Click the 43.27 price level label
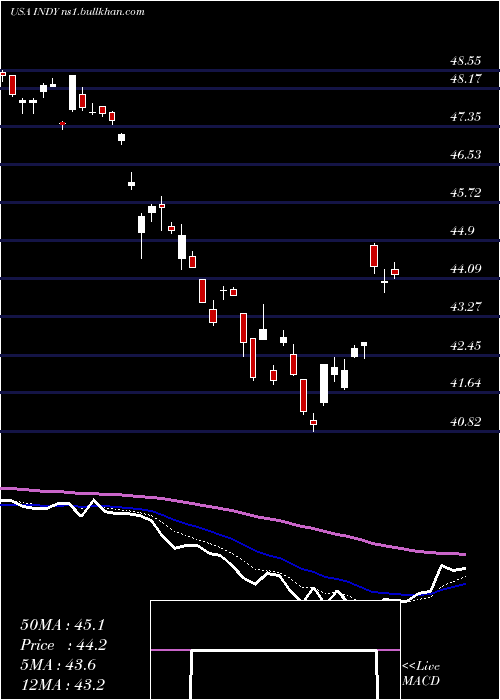The height and width of the screenshot is (700, 500). pyautogui.click(x=465, y=307)
